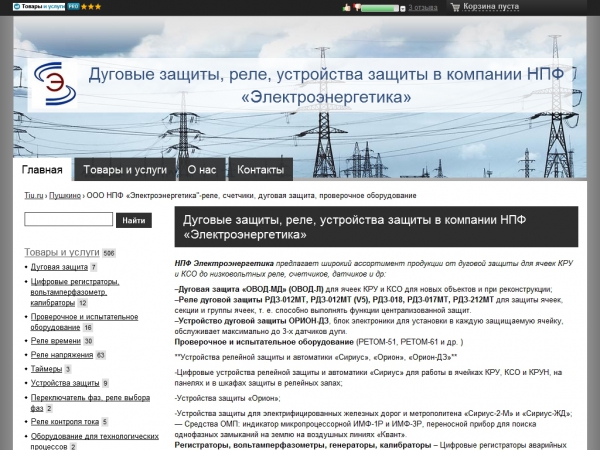The image size is (600, 450).
Task: Click the line -Устройства защиты «Орион»;
Action: [227, 398]
